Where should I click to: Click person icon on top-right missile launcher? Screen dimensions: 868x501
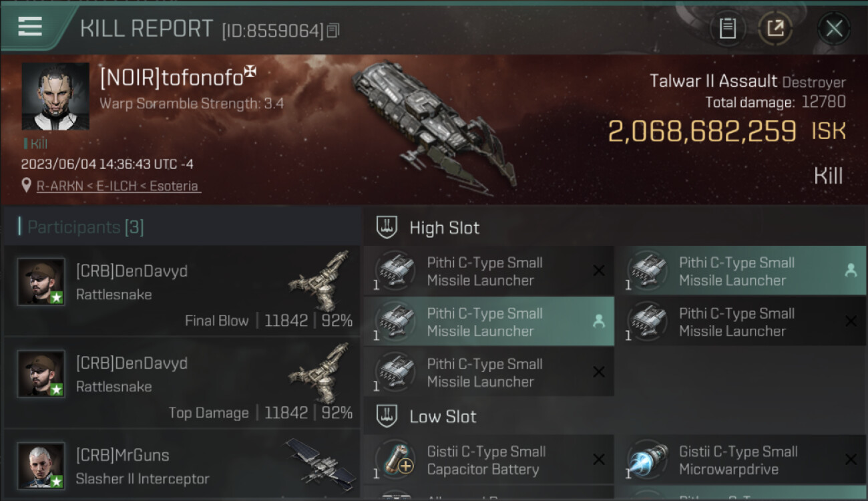tap(851, 271)
